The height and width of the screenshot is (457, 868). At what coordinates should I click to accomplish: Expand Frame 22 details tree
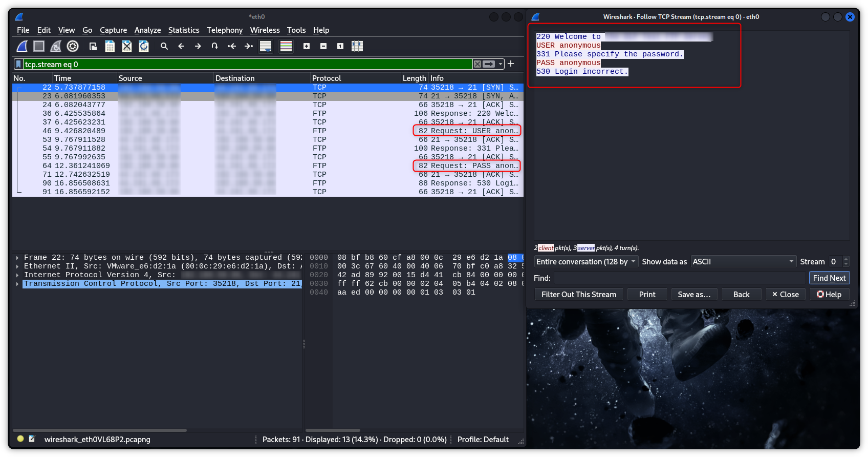click(17, 258)
